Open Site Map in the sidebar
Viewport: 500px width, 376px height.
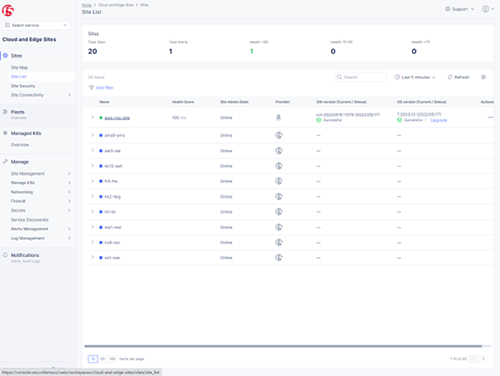(x=19, y=68)
